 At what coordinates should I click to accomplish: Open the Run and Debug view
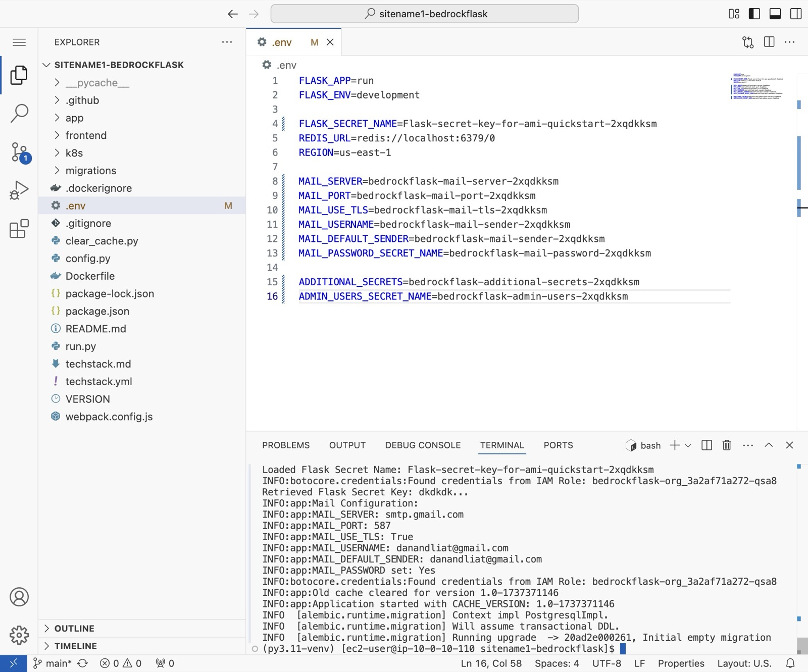coord(19,190)
